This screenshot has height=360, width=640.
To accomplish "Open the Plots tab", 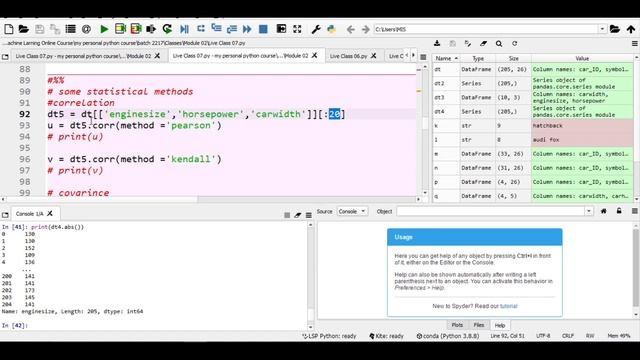I will (x=457, y=325).
